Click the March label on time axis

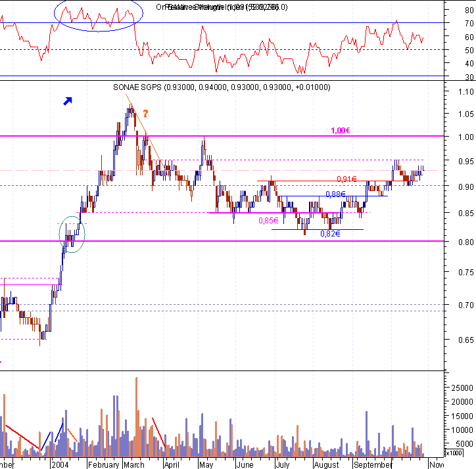coord(134,465)
